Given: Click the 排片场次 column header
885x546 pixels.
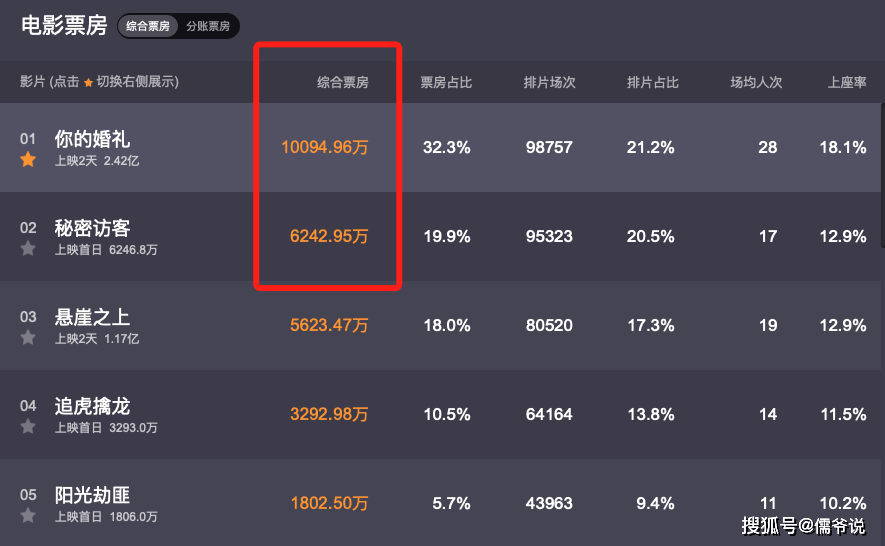Looking at the screenshot, I should click(x=549, y=82).
